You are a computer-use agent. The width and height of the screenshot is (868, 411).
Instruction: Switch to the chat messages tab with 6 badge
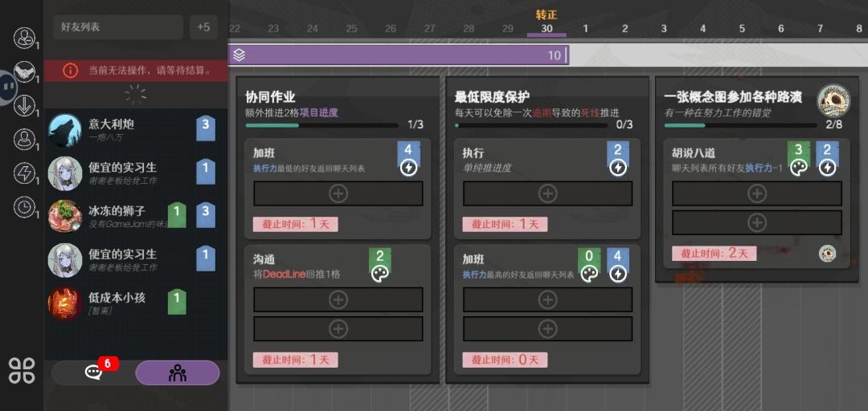93,372
